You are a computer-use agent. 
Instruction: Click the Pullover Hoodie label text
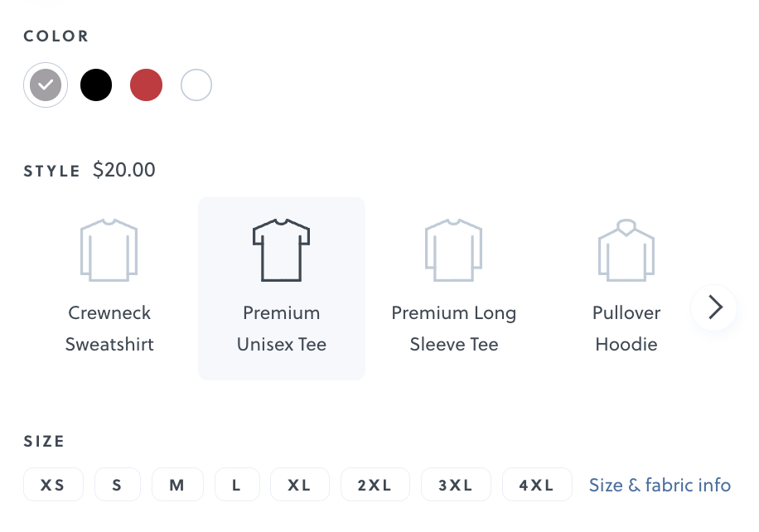coord(626,328)
